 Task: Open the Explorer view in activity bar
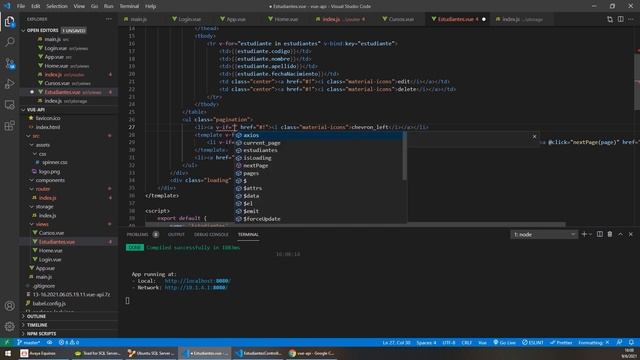click(9, 21)
